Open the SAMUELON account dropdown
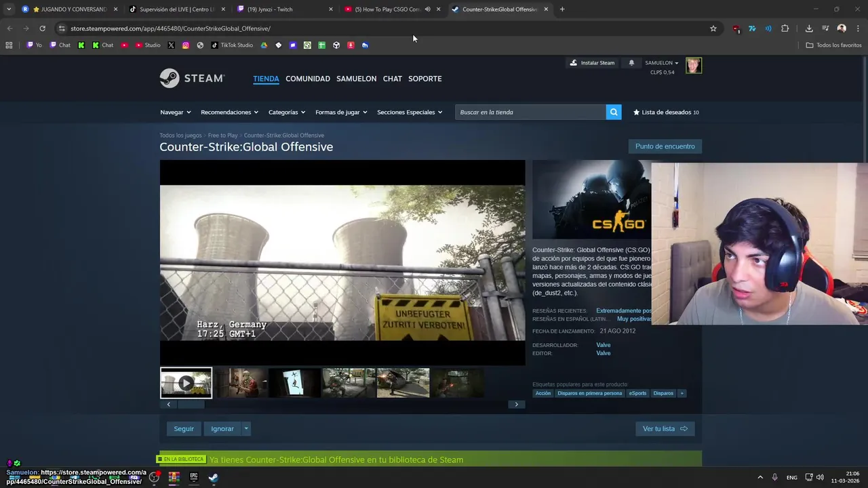 click(x=661, y=63)
